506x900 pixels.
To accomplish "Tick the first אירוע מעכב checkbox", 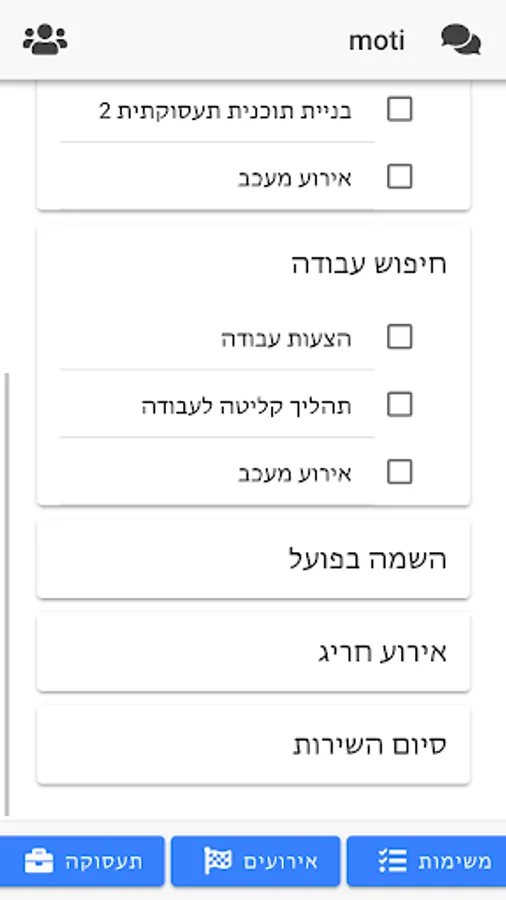I will (400, 176).
